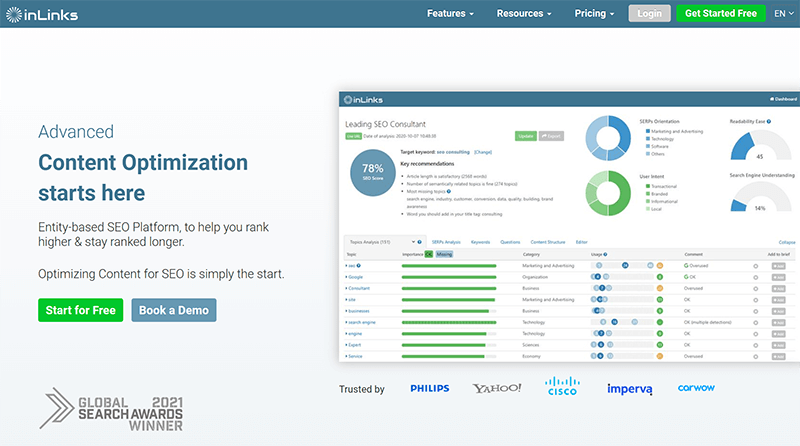Open the Pricing menu
The width and height of the screenshot is (800, 446).
pyautogui.click(x=594, y=14)
